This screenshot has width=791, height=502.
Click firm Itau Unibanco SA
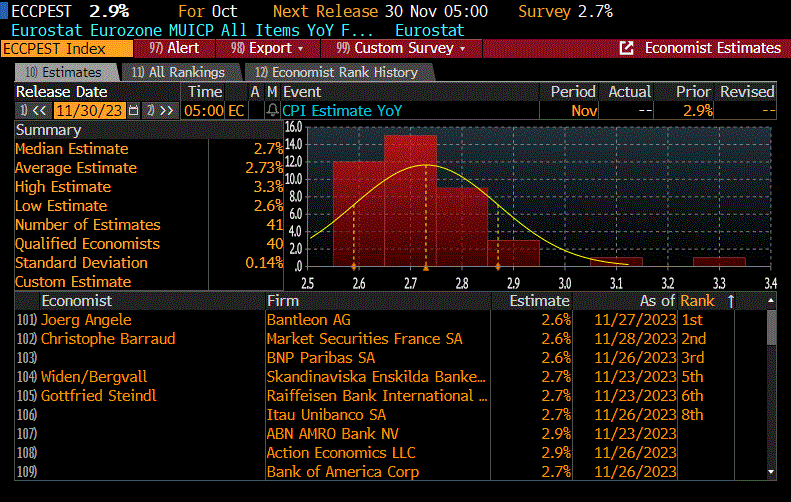[x=326, y=415]
